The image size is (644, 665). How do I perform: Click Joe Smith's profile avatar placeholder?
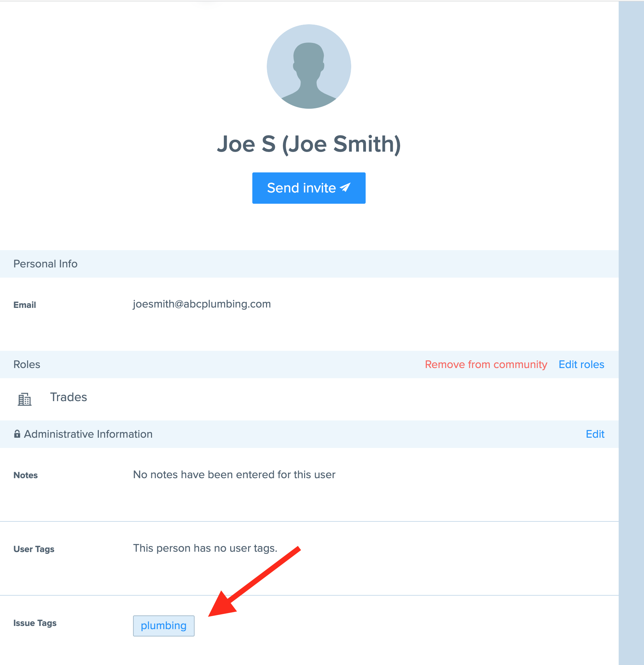309,66
